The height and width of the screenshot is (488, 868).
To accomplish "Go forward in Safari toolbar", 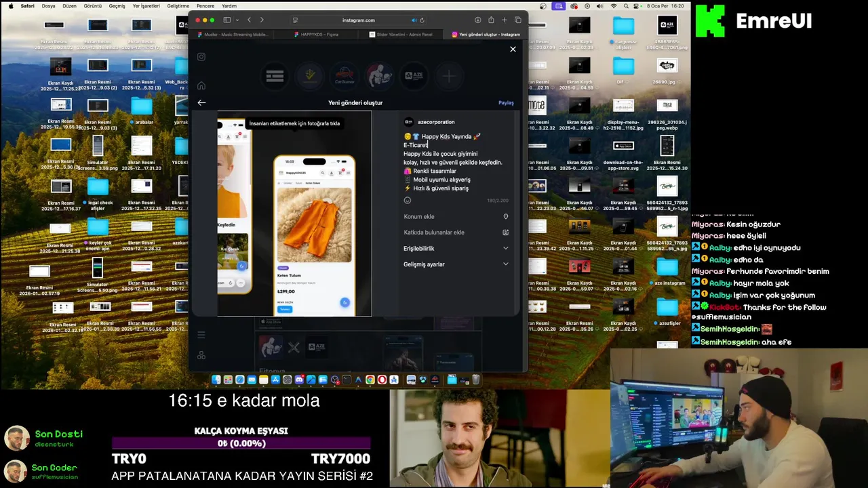I will 262,20.
